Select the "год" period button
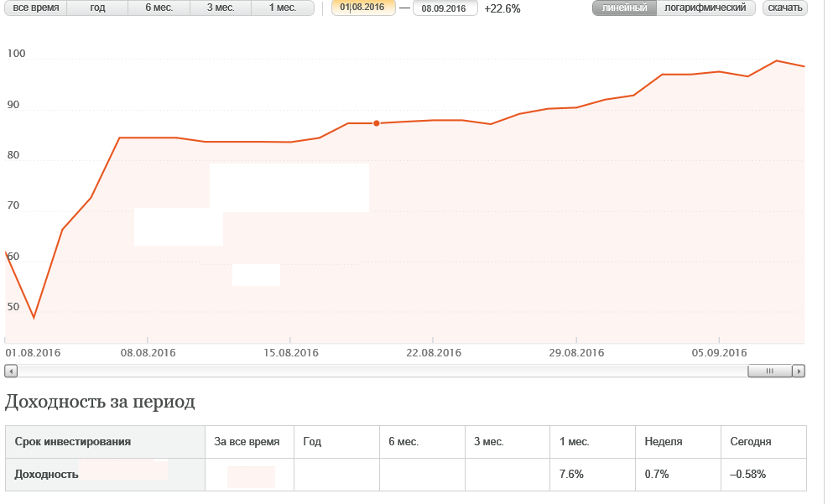The height and width of the screenshot is (504, 833). 97,8
